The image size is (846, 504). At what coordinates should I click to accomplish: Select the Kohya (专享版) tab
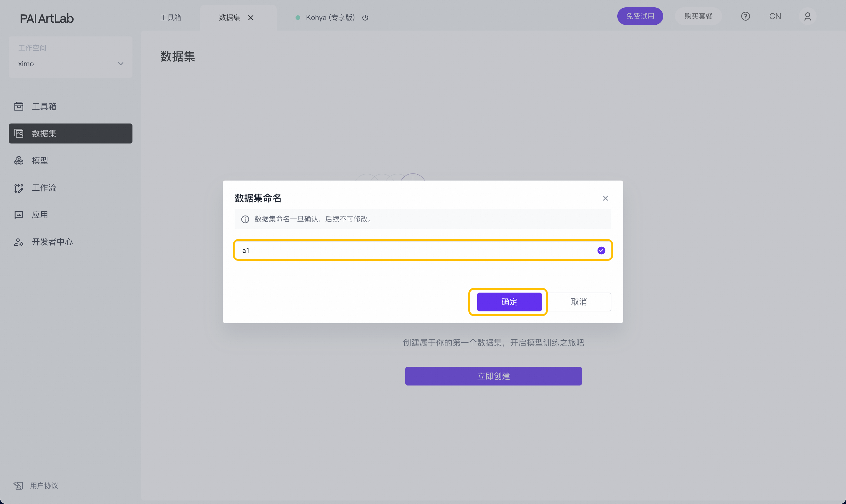pyautogui.click(x=330, y=18)
